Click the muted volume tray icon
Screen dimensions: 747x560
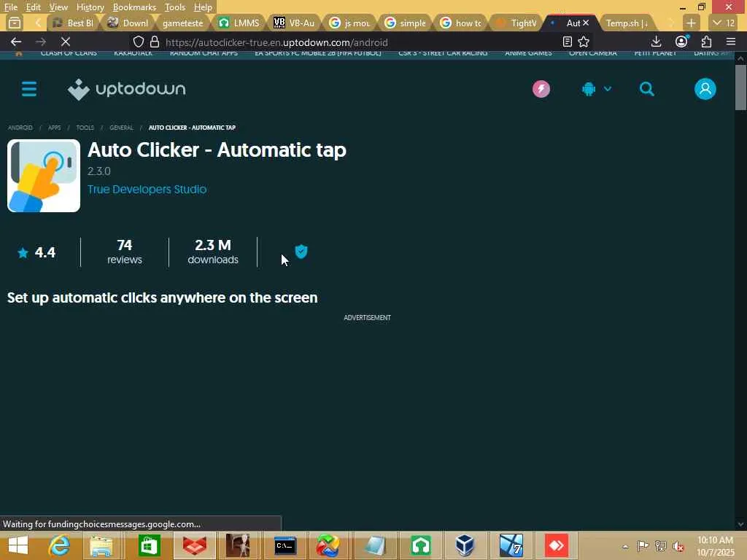tap(678, 546)
